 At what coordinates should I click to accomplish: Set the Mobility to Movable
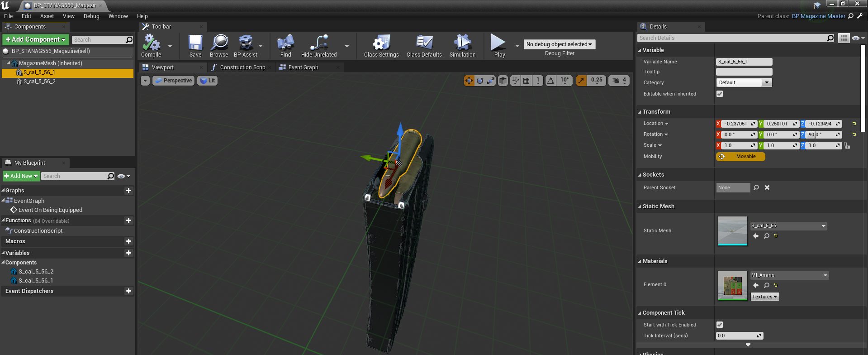click(x=740, y=156)
